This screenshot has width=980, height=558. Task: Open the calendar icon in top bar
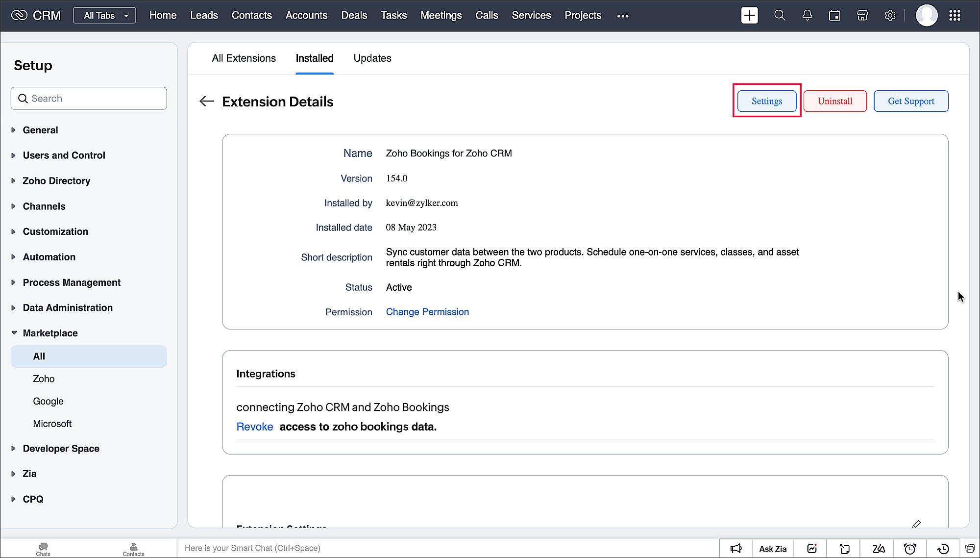(834, 16)
